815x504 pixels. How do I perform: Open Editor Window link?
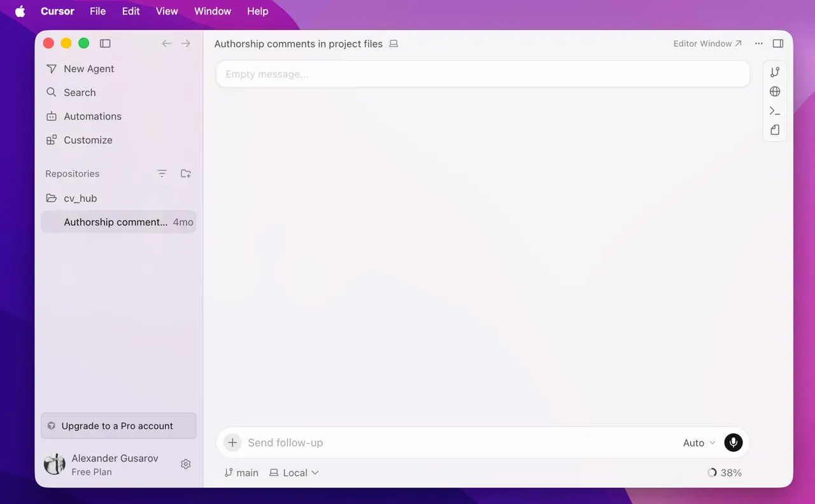707,44
